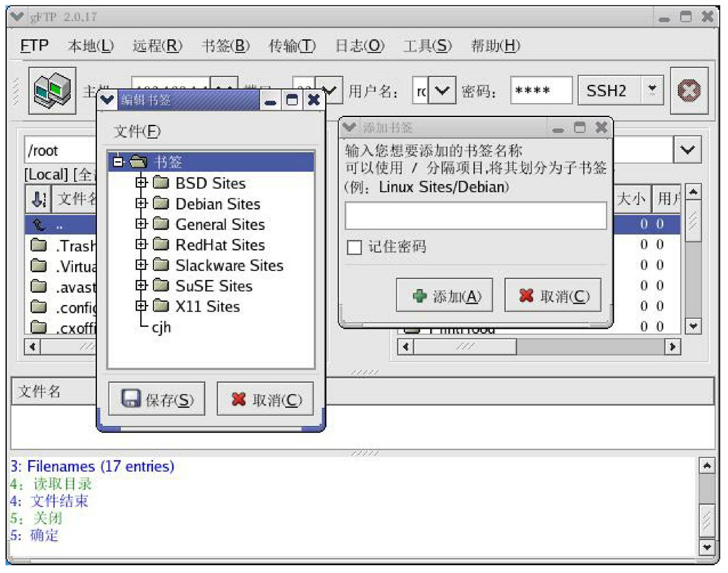
Task: Open gFTP main window menu icon
Action: tap(18, 16)
